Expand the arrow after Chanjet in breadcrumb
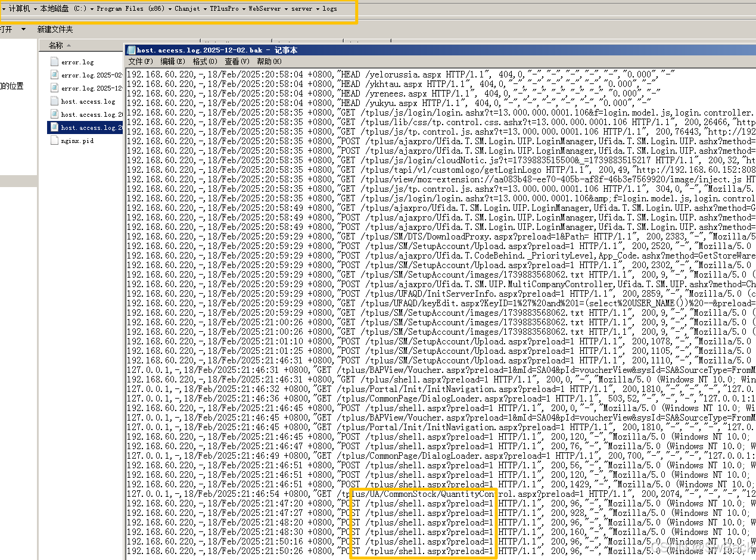Screen dimensions: 756x560 (205, 9)
